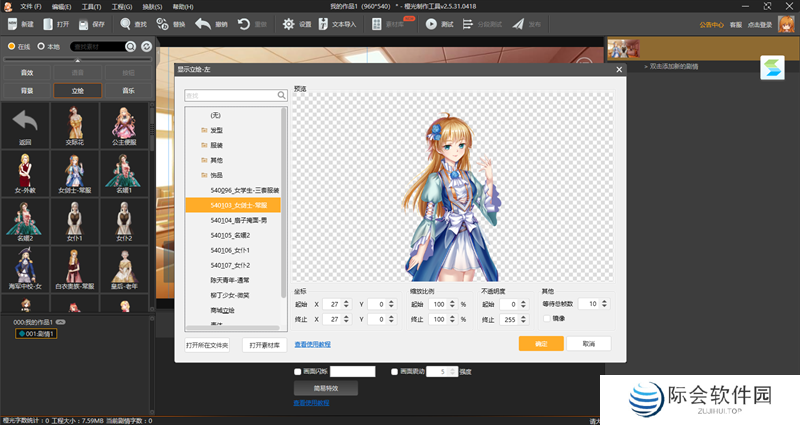Click the 简易特效 button
Image resolution: width=800 pixels, height=425 pixels.
(326, 388)
